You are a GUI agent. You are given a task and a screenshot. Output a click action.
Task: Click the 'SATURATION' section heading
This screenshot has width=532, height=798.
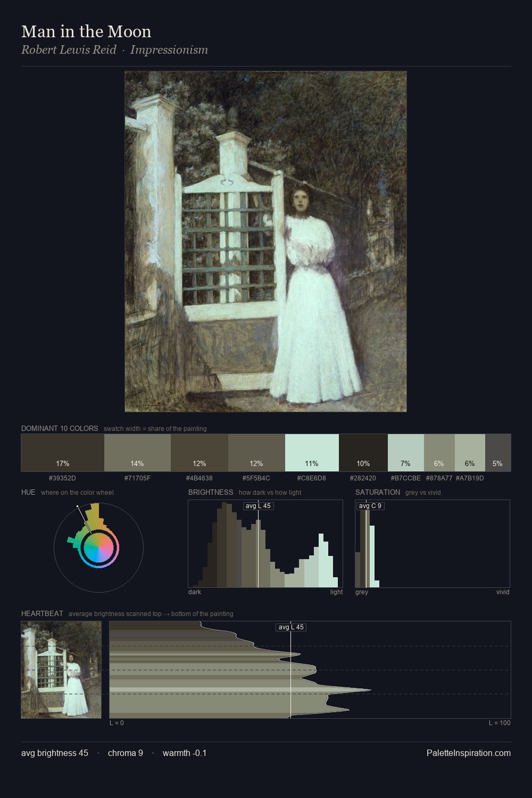point(378,492)
